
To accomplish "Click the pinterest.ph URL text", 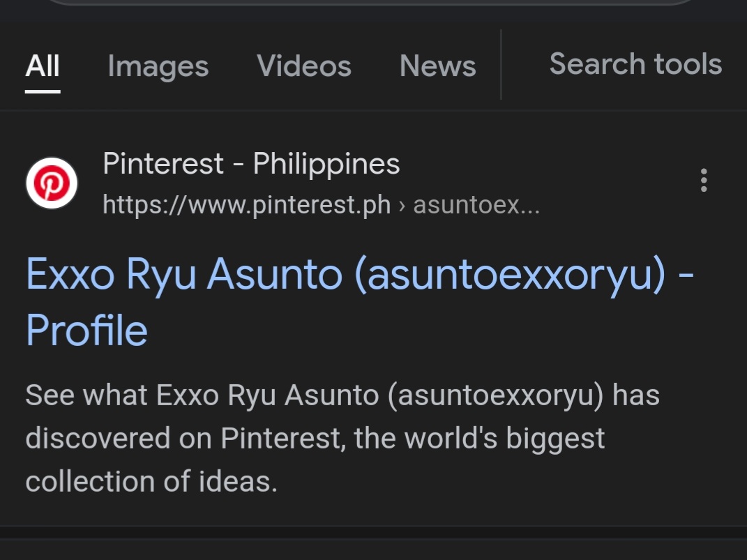I will (x=246, y=205).
